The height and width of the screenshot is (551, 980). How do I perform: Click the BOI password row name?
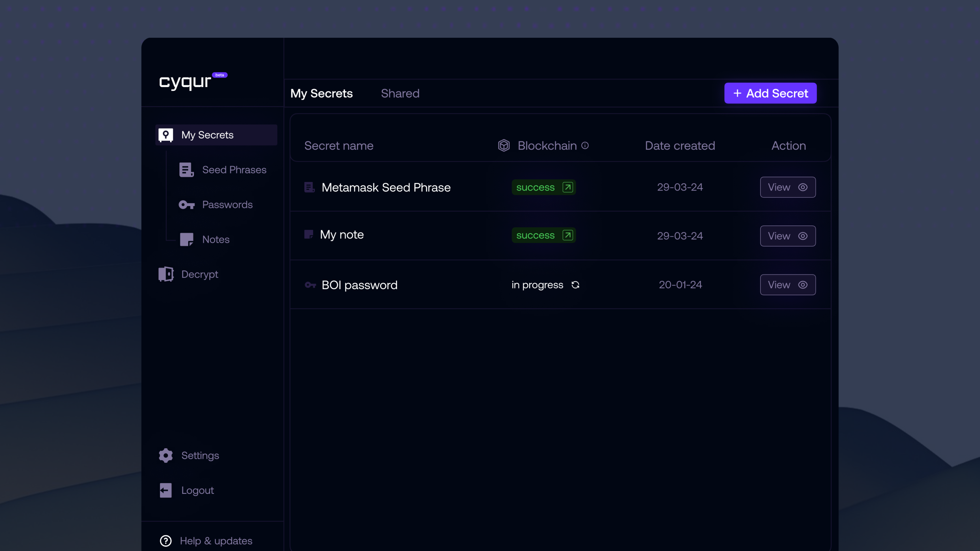pos(359,285)
